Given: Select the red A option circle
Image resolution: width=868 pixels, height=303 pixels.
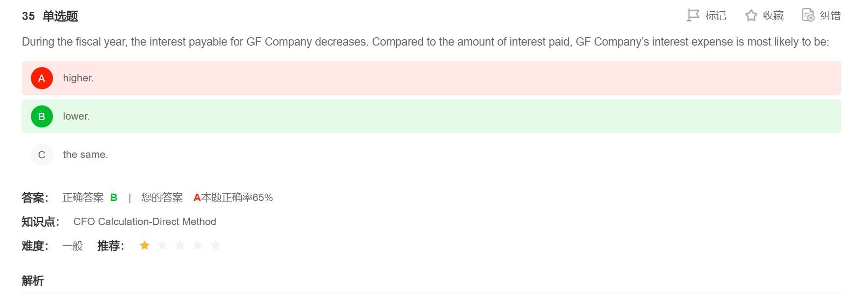Looking at the screenshot, I should coord(42,78).
